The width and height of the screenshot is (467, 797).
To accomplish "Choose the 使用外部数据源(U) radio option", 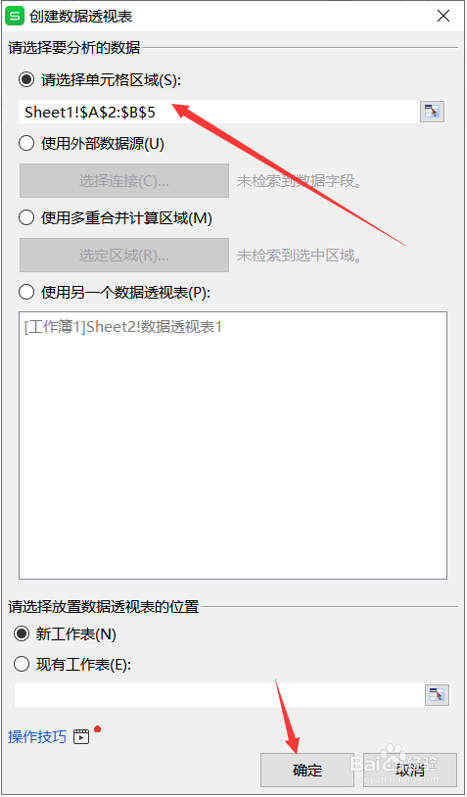I will click(x=25, y=144).
